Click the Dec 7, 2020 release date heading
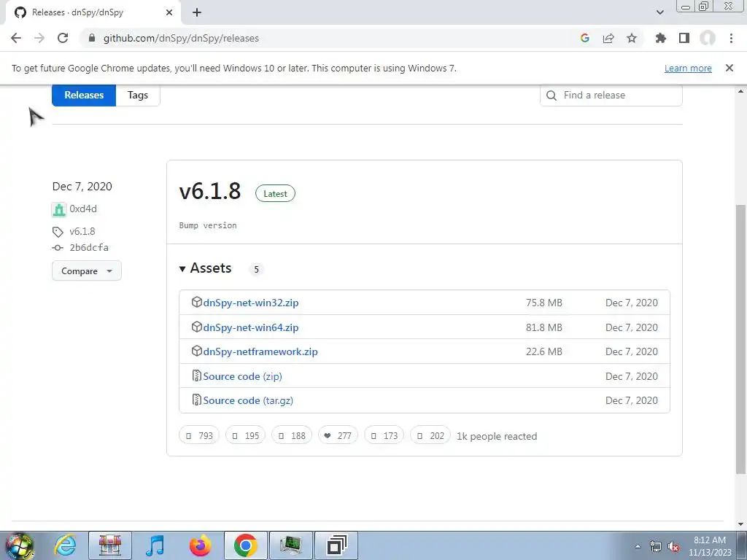The image size is (747, 560). point(82,186)
